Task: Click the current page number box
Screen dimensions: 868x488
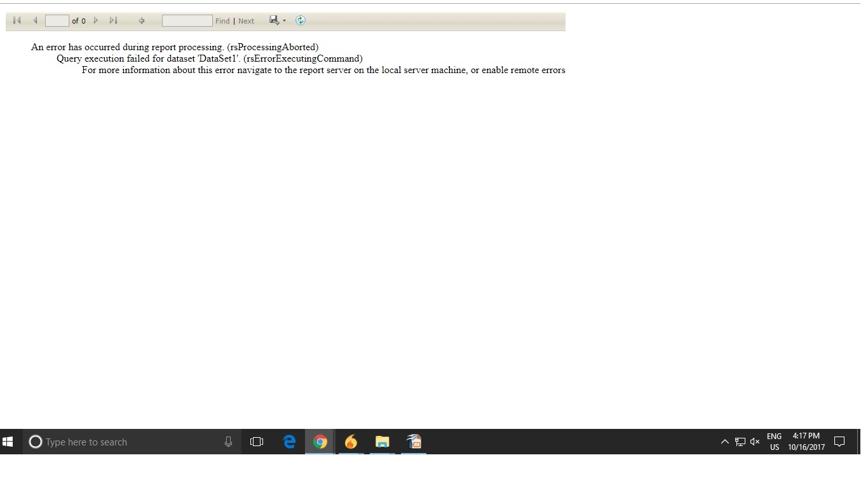Action: [x=57, y=20]
